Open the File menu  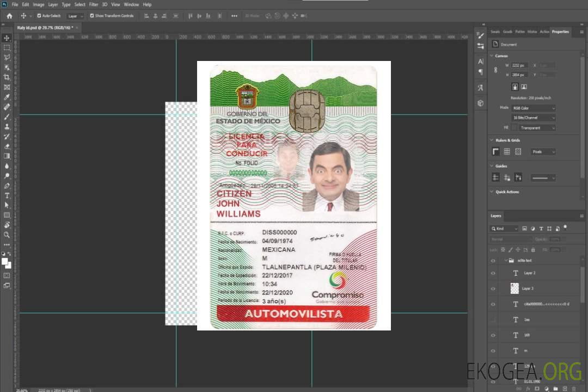(x=15, y=4)
